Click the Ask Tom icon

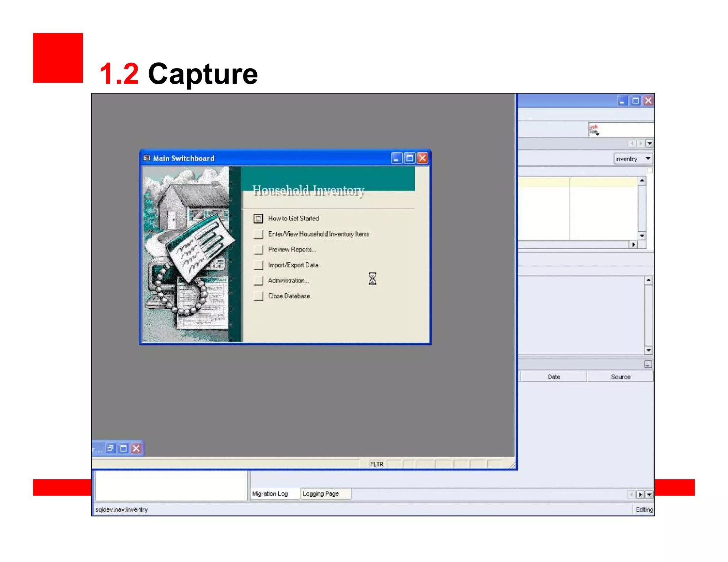[594, 130]
